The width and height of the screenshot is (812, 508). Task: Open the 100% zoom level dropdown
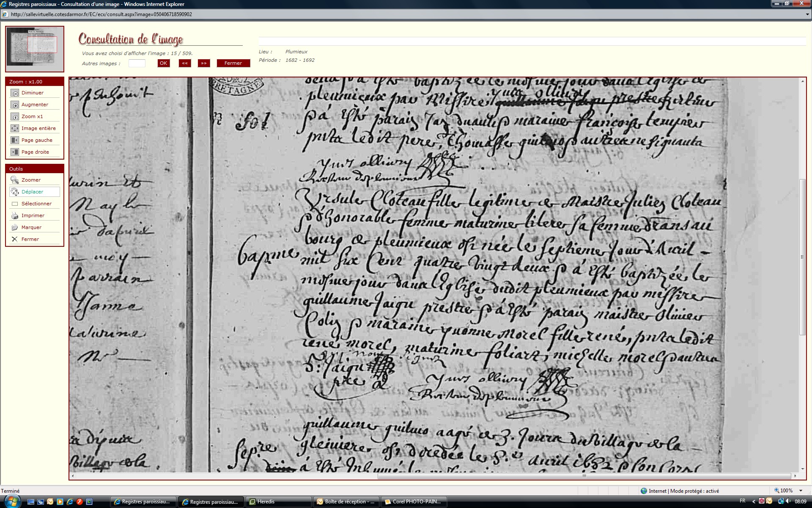tap(801, 491)
